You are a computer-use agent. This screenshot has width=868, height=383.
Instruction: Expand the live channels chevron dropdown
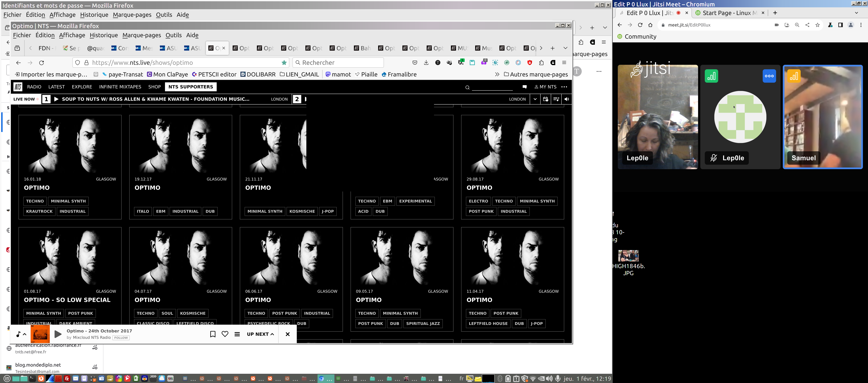(535, 99)
